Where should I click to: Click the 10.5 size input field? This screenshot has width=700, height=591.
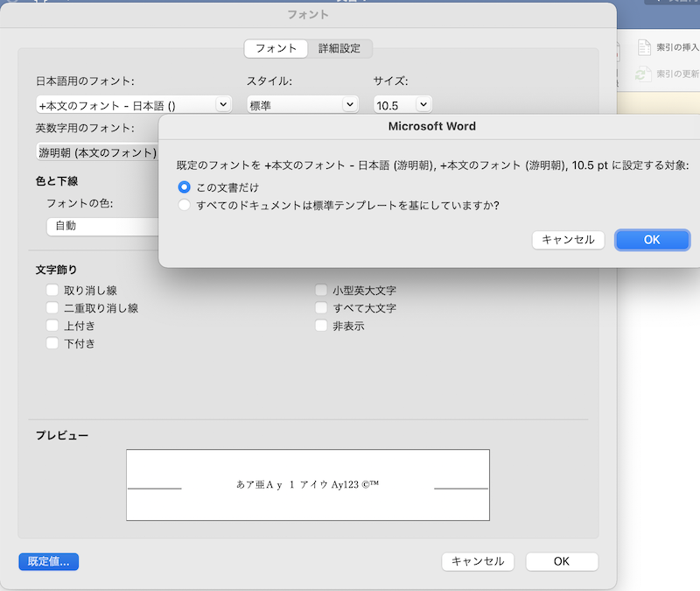coord(395,105)
